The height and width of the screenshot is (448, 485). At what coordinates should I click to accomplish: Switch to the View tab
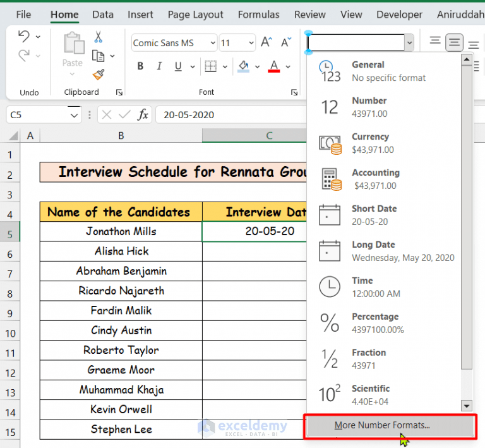[x=351, y=15]
